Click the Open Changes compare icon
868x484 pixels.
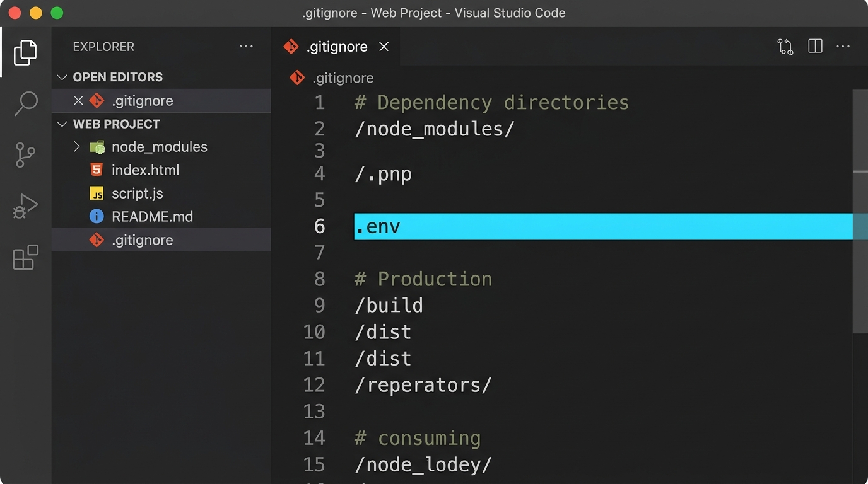[785, 47]
